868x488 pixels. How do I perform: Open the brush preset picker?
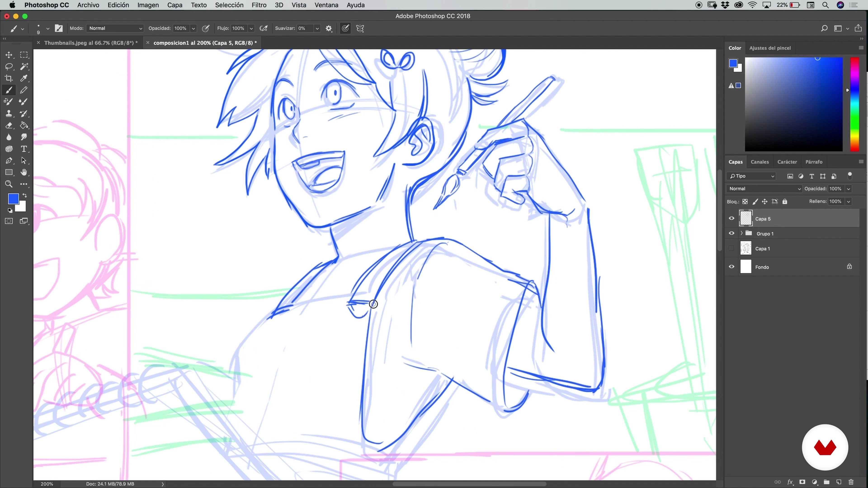coord(47,29)
